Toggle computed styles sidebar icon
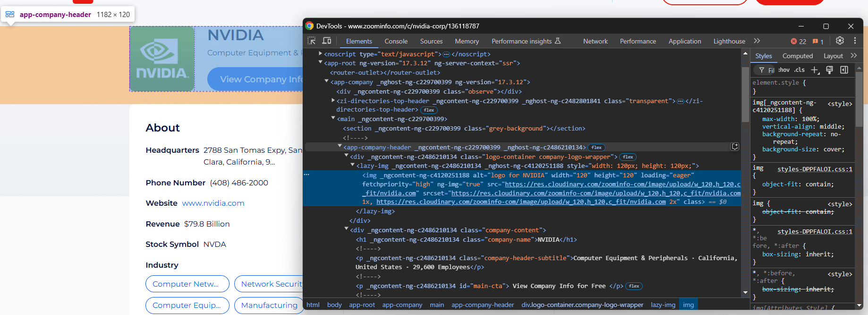Screen dimensions: 868x315 (x=844, y=70)
